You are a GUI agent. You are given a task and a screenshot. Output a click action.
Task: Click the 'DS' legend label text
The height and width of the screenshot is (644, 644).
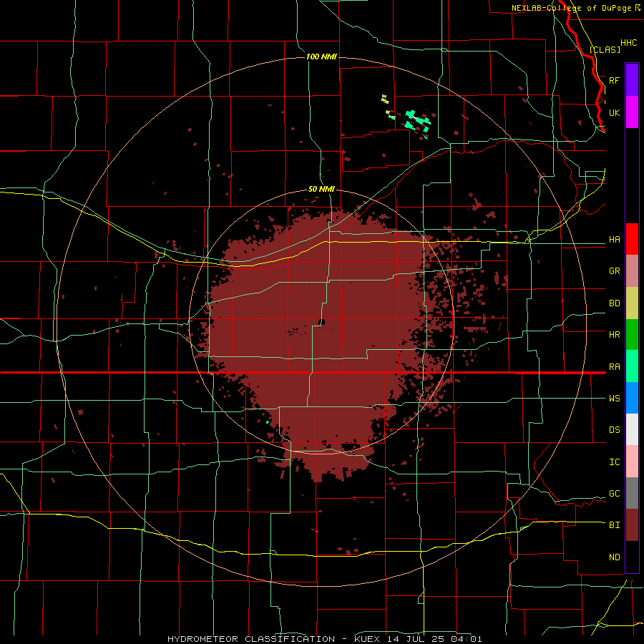[x=614, y=430]
